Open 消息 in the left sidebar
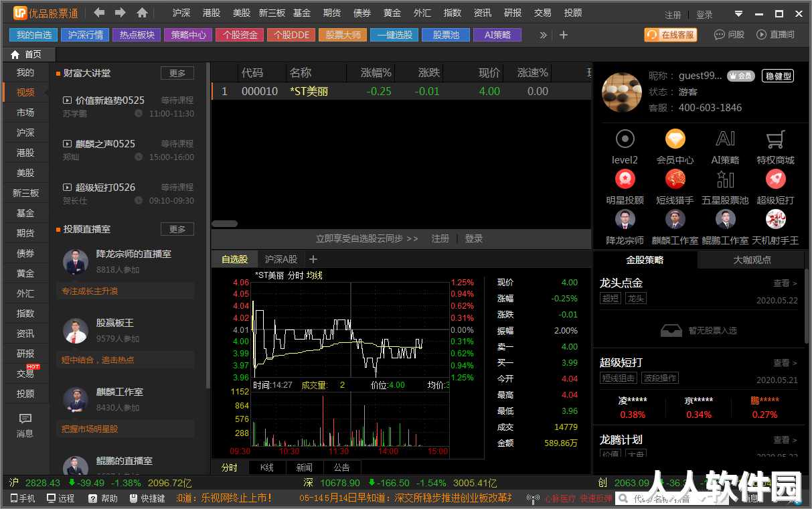Image resolution: width=812 pixels, height=509 pixels. point(25,425)
